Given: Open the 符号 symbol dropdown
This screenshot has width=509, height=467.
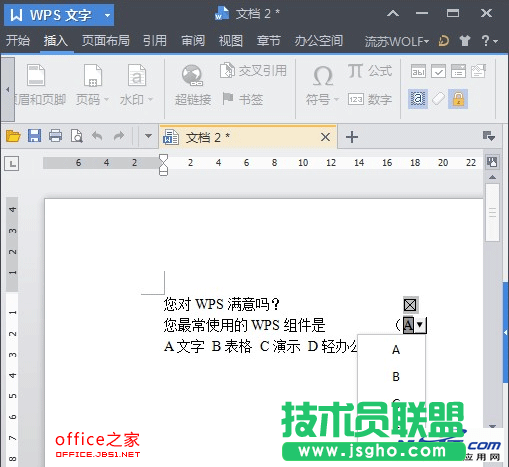Looking at the screenshot, I should pyautogui.click(x=322, y=85).
